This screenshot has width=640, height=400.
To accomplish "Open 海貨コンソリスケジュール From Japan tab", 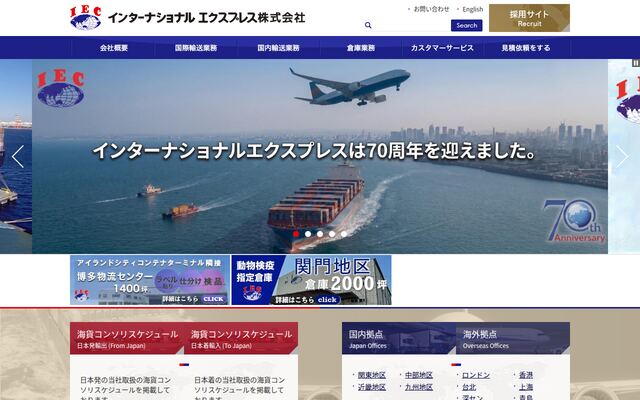I will tap(127, 338).
